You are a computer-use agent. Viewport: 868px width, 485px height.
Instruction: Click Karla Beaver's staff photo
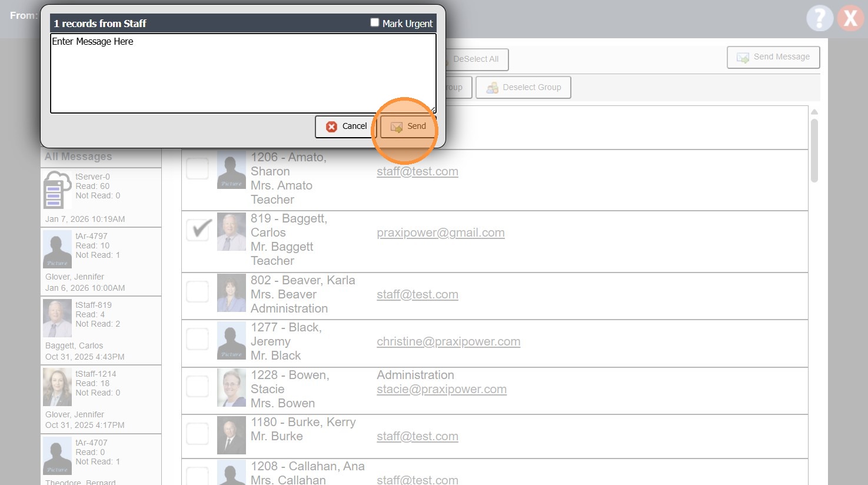click(x=231, y=293)
